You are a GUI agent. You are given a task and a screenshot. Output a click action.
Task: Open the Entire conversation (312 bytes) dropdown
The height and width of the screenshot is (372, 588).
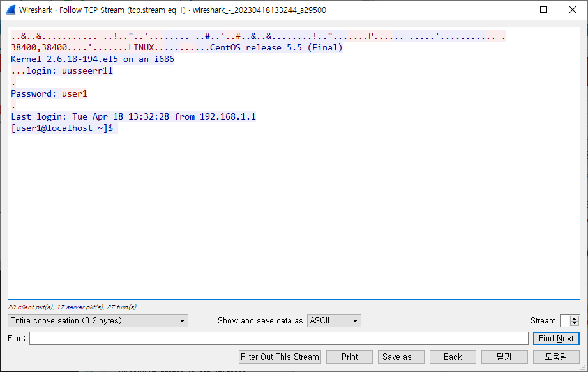click(98, 321)
